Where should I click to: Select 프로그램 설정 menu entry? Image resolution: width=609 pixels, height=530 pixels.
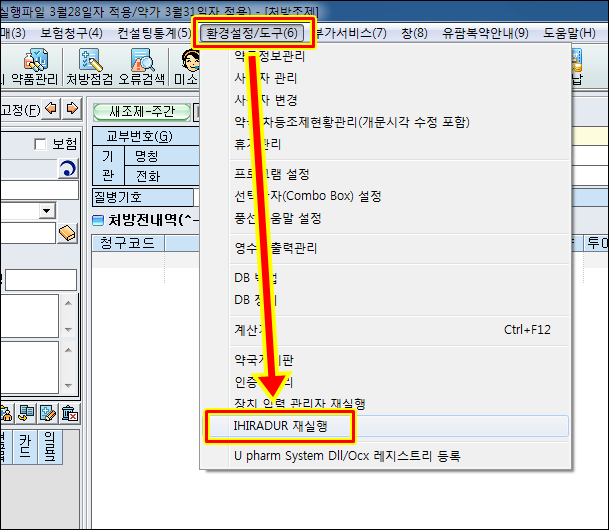point(385,174)
